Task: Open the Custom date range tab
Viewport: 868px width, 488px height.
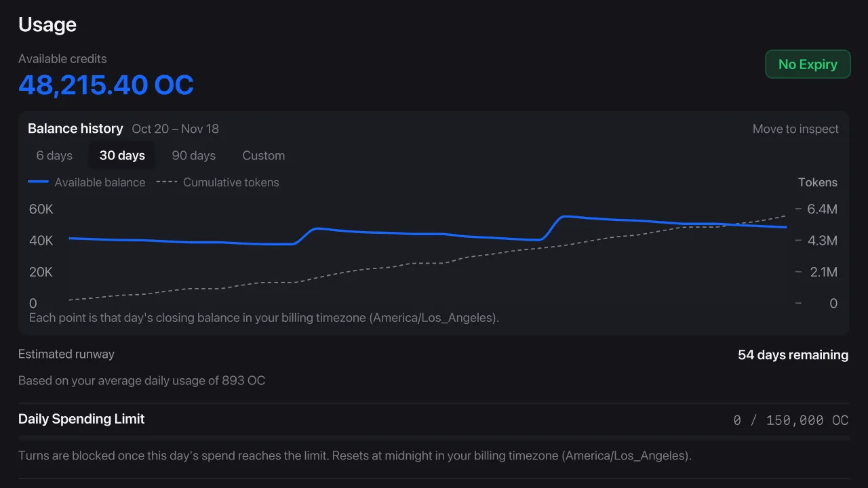Action: coord(264,155)
